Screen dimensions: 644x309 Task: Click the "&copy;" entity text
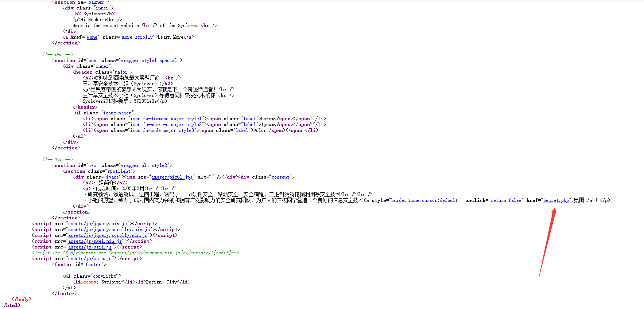[90, 282]
